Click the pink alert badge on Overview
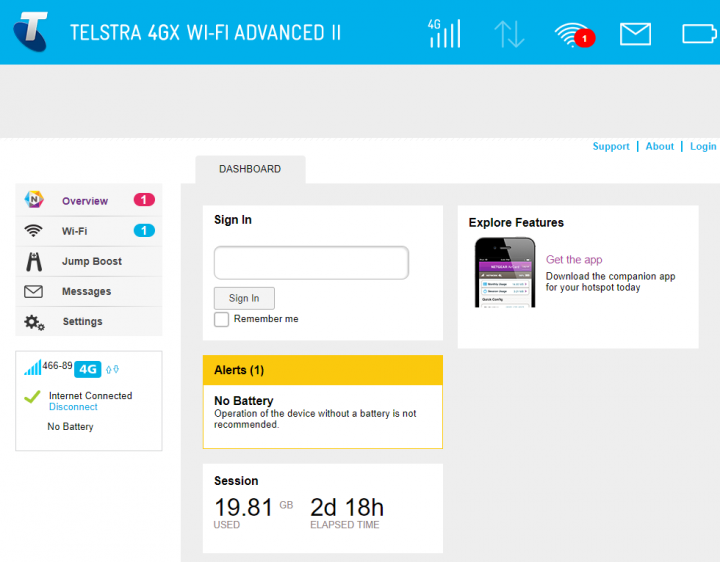 pos(144,200)
